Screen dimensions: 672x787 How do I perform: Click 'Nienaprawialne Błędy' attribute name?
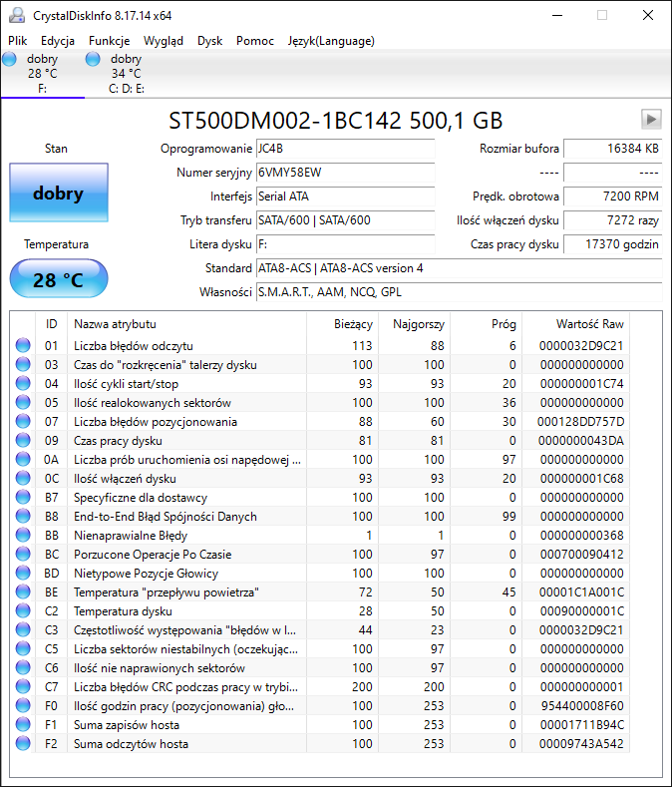(131, 536)
